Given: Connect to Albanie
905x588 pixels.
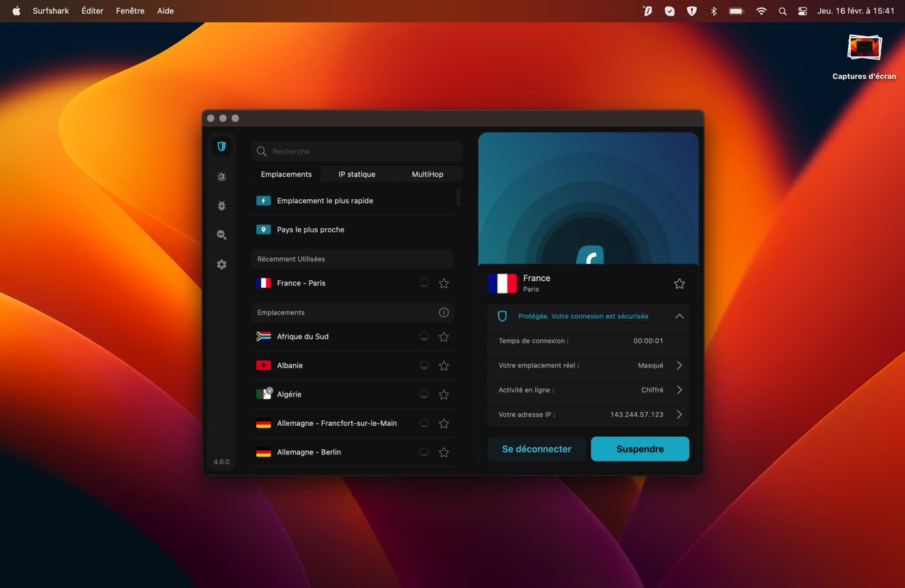Looking at the screenshot, I should point(352,365).
